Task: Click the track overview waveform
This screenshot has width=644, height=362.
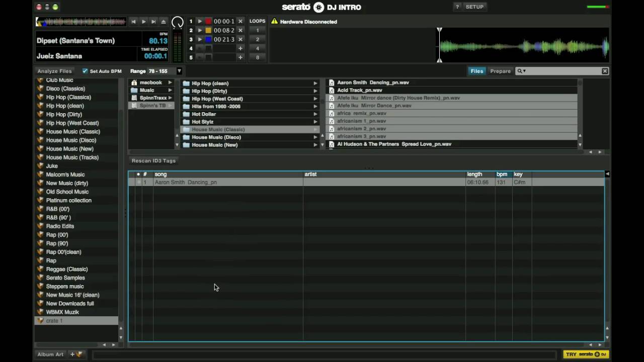Action: click(80, 22)
